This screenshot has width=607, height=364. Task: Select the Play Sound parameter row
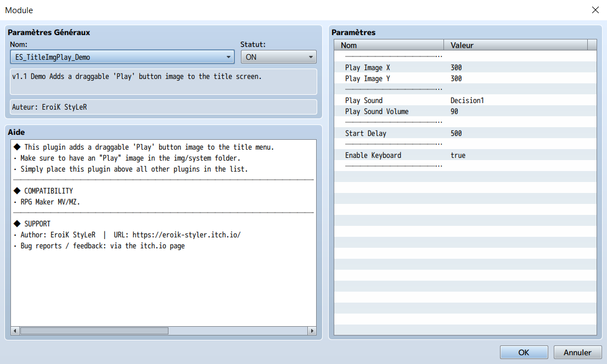click(x=465, y=100)
